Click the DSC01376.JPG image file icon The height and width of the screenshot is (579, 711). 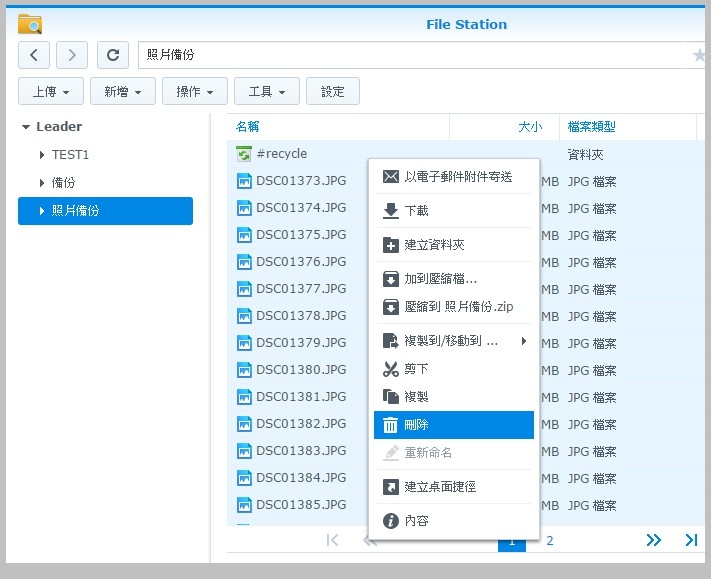click(x=244, y=262)
